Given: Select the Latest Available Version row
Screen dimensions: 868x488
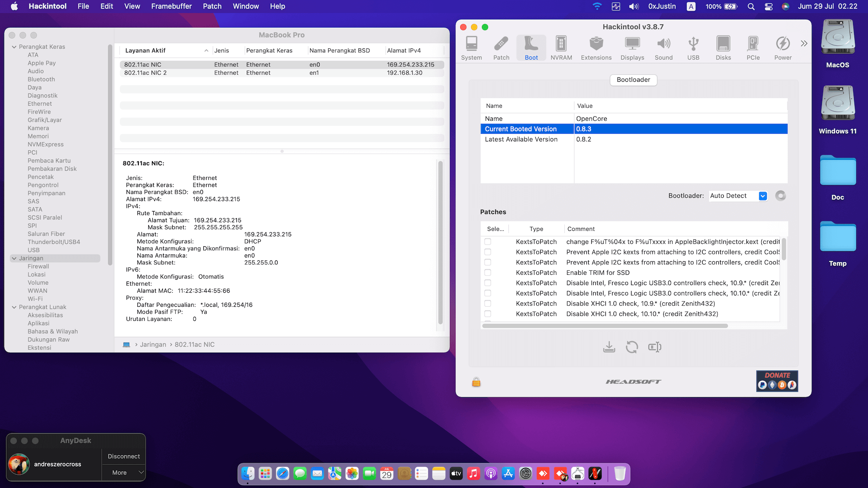Looking at the screenshot, I should coord(634,139).
